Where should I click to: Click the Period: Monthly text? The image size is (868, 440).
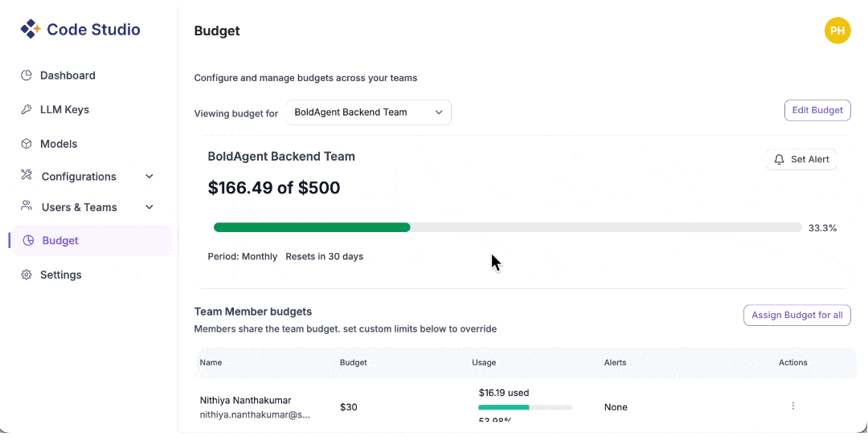(x=243, y=256)
